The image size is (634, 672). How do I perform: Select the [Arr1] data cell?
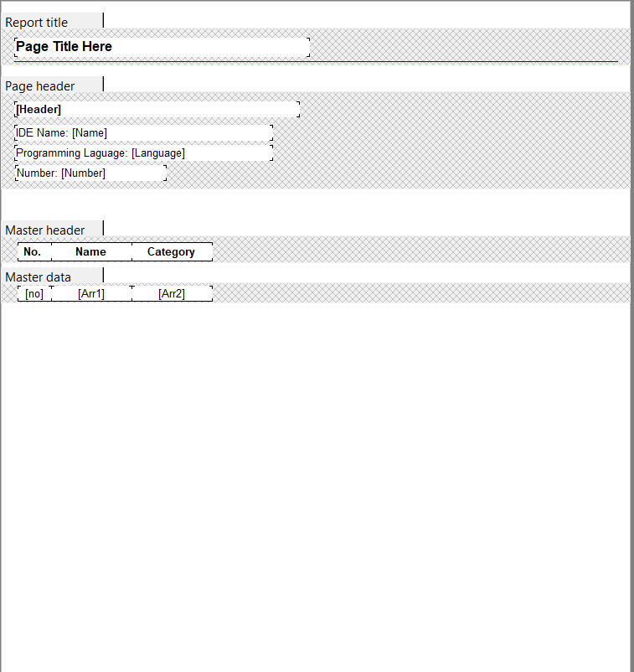[x=91, y=293]
